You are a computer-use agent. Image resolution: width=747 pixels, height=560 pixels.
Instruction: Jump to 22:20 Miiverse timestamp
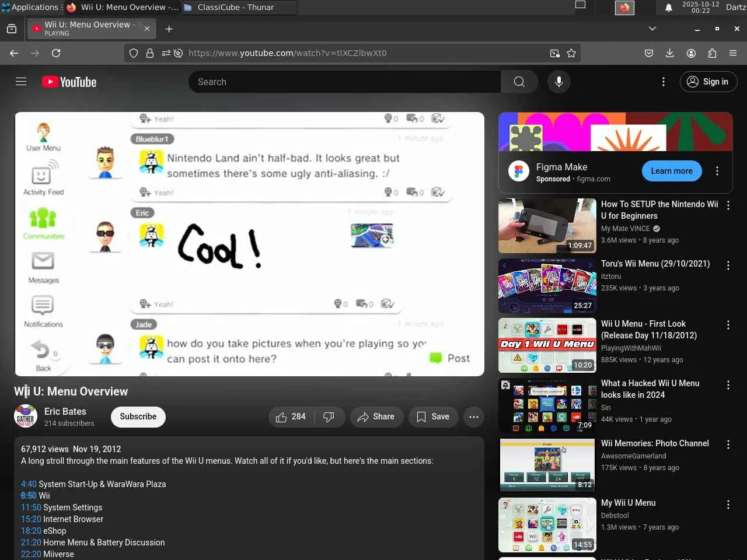pyautogui.click(x=31, y=554)
